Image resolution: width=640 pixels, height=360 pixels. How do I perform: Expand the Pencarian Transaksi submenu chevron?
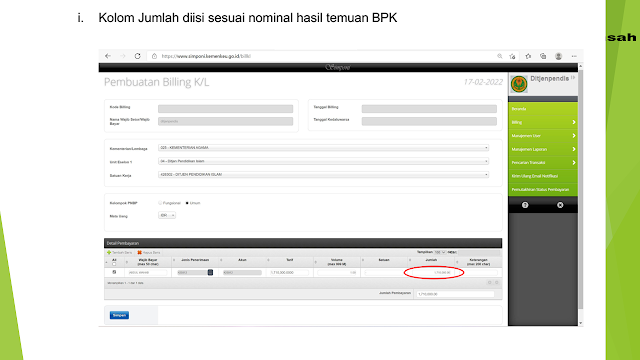tap(573, 162)
